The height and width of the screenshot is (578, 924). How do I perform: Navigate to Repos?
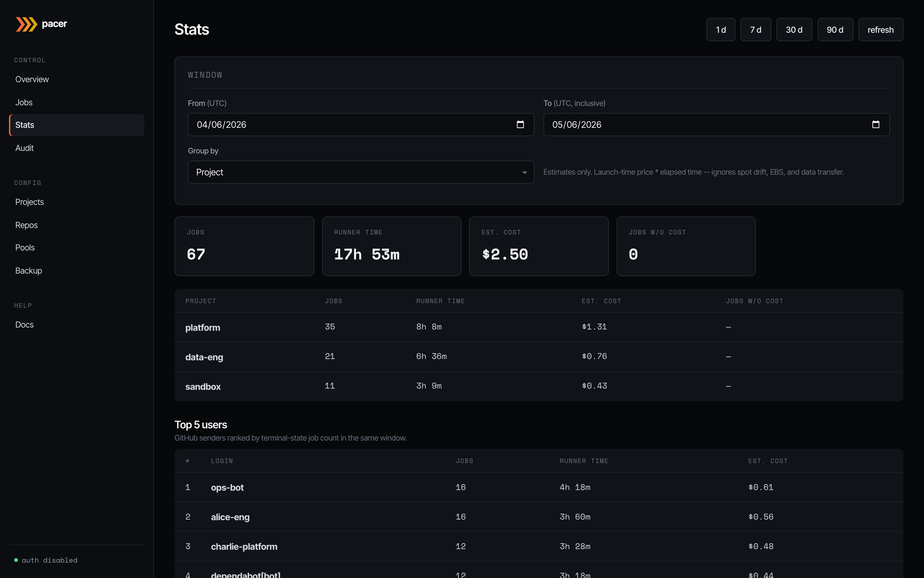[77, 225]
